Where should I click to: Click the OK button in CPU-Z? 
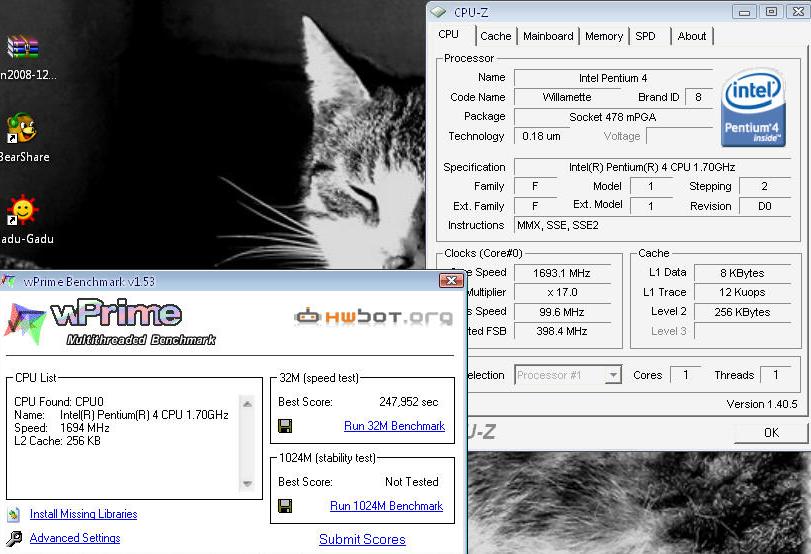tap(771, 432)
